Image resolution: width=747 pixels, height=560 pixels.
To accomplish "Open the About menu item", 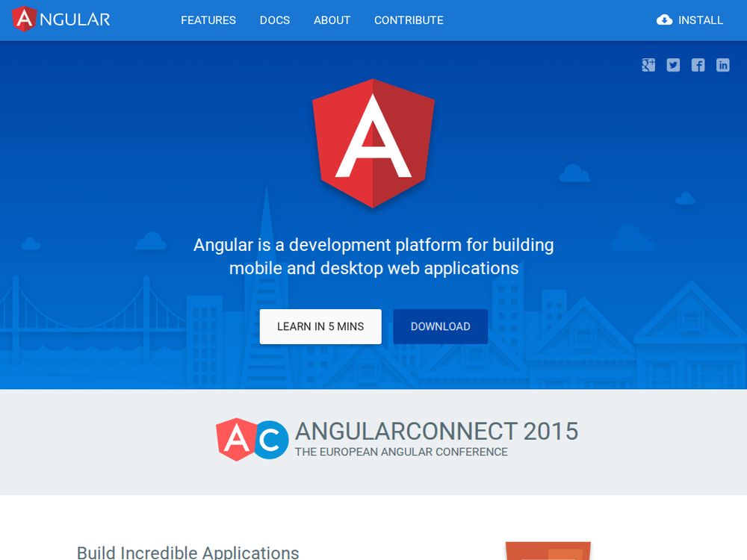I will 332,20.
